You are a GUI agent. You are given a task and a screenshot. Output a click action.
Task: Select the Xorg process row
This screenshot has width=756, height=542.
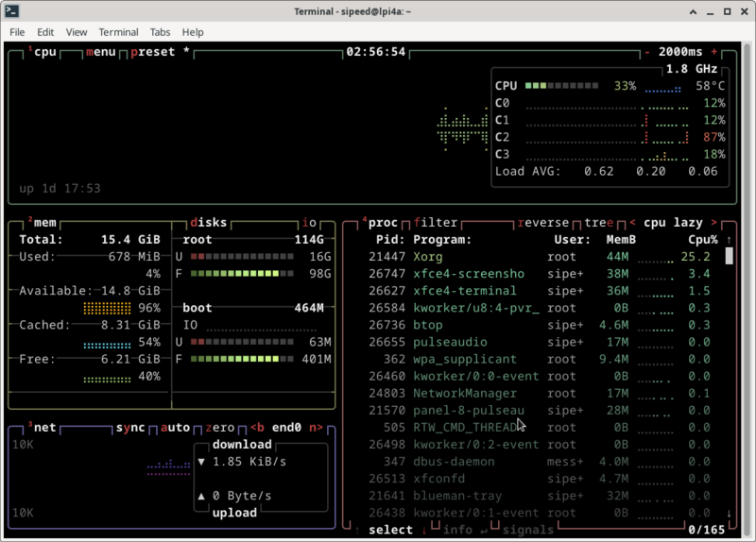pyautogui.click(x=539, y=257)
